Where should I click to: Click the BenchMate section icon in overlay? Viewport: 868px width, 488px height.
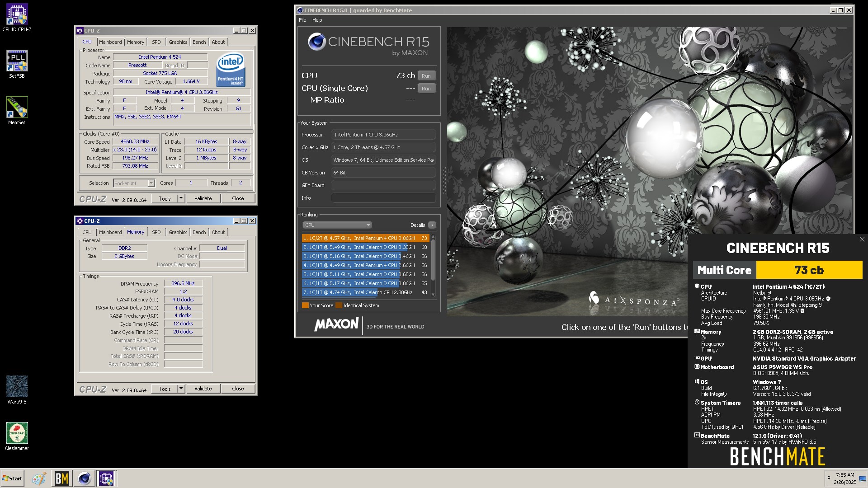697,436
